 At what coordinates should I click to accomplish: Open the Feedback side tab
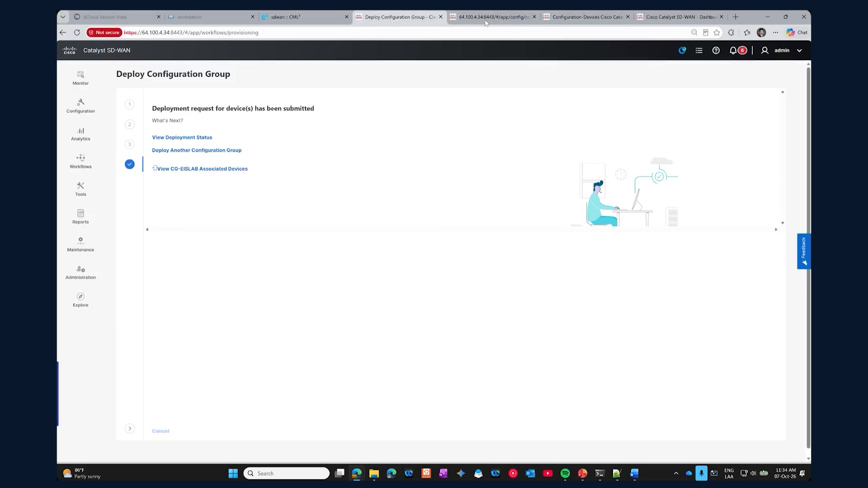tap(804, 251)
